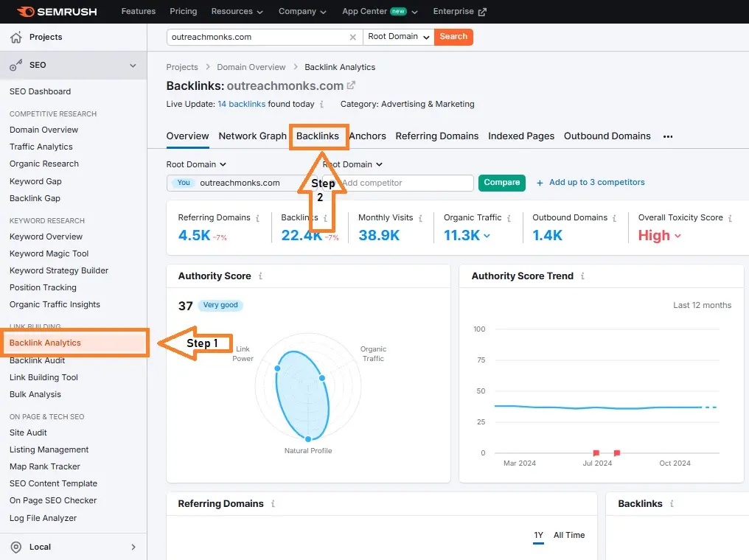Switch to Backlinks tab
This screenshot has height=560, width=749.
[x=318, y=136]
